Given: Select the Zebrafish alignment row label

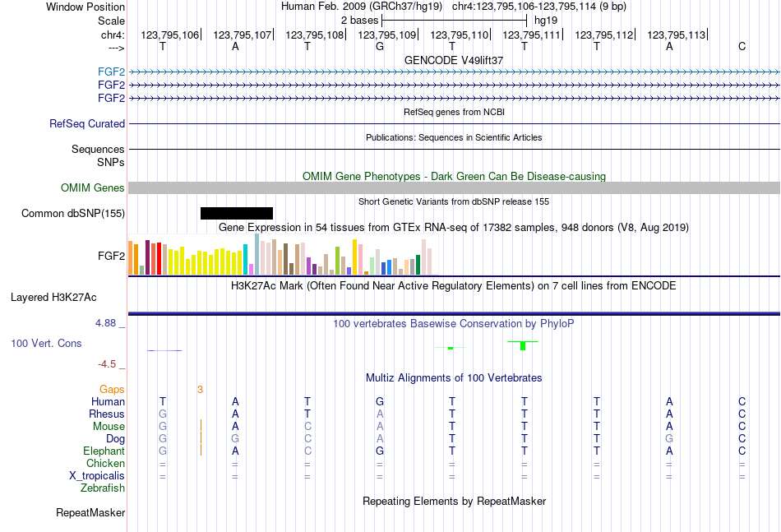Looking at the screenshot, I should pyautogui.click(x=103, y=488).
